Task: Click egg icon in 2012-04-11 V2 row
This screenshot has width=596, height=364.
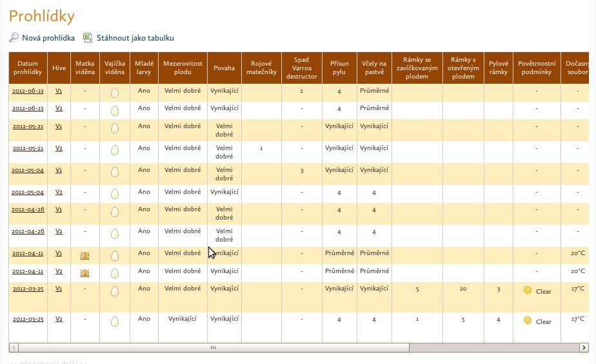Action: pos(115,273)
